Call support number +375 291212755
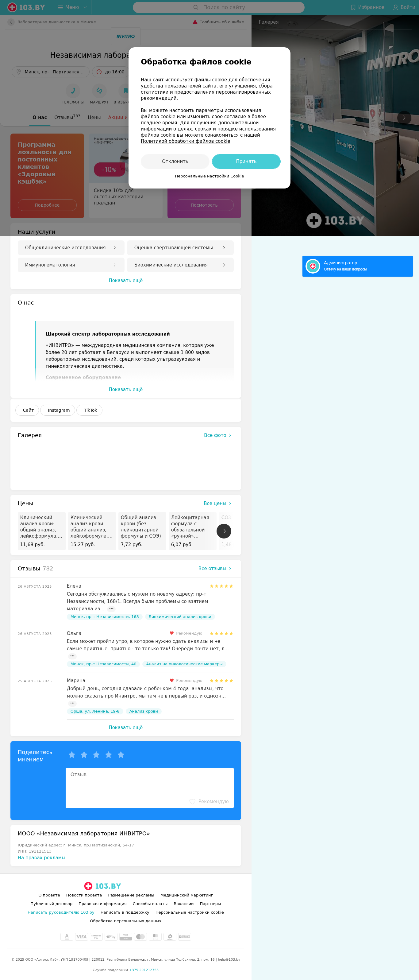The height and width of the screenshot is (980, 419). pos(144,970)
